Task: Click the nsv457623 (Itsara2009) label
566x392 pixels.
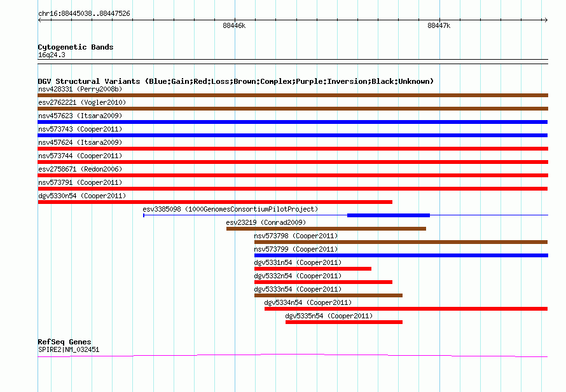Action: point(80,116)
